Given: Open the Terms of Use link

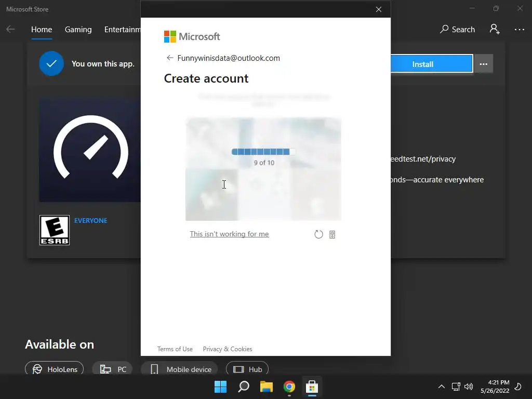Looking at the screenshot, I should pos(175,349).
